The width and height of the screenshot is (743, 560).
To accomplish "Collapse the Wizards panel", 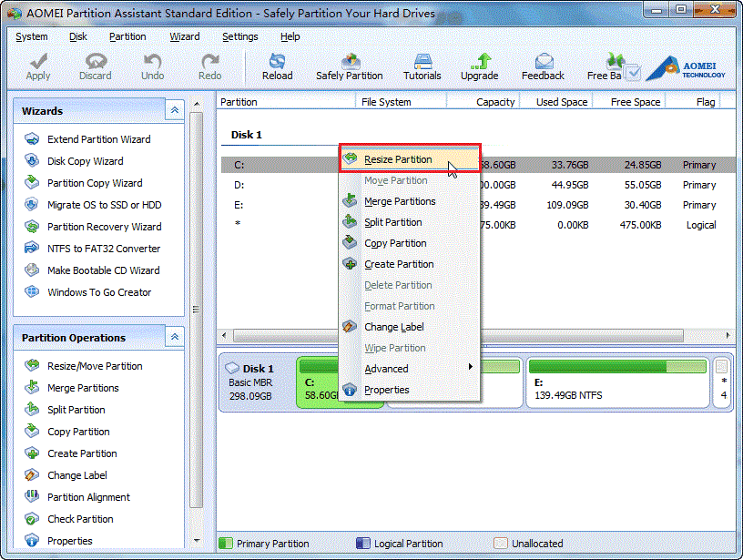I will (175, 110).
